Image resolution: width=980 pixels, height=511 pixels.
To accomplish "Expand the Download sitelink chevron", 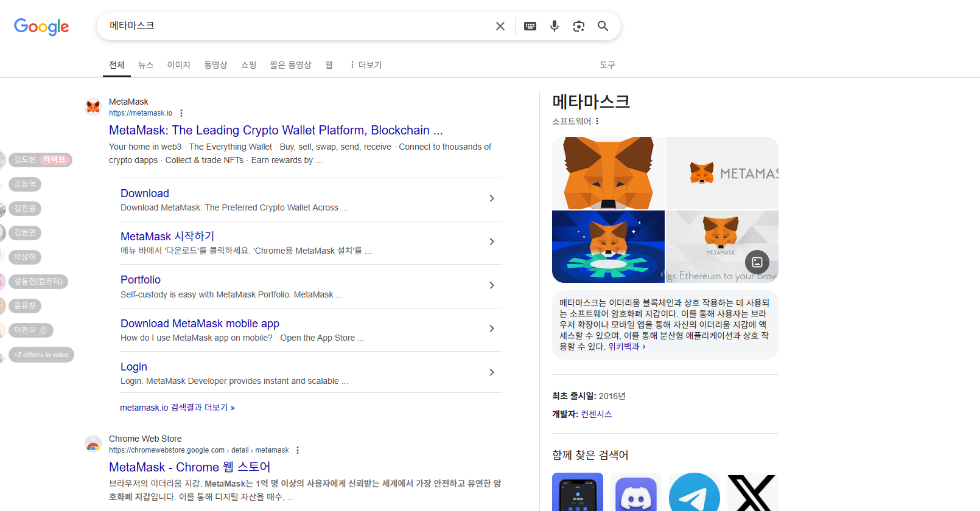I will (x=492, y=198).
